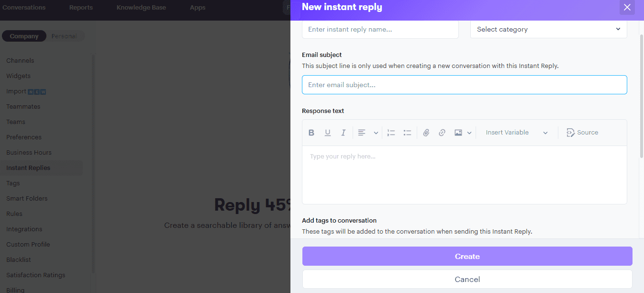Image resolution: width=644 pixels, height=293 pixels.
Task: Switch to the Personal replies tab
Action: tap(64, 36)
